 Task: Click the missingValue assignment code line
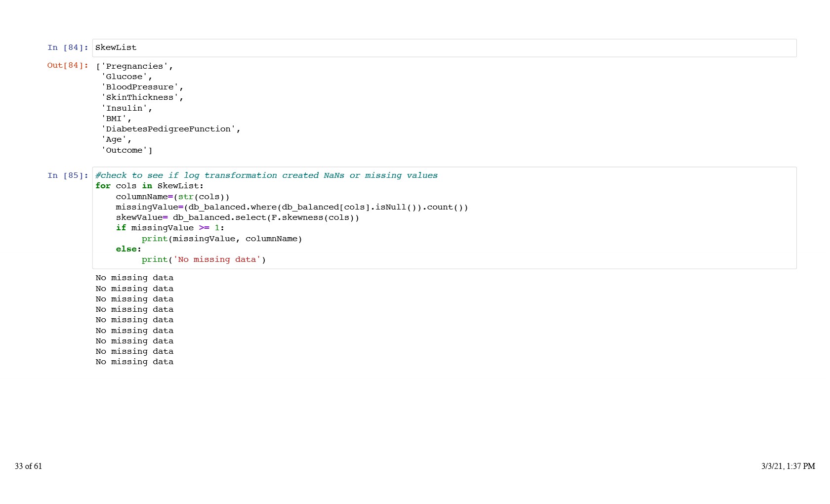[x=291, y=208]
